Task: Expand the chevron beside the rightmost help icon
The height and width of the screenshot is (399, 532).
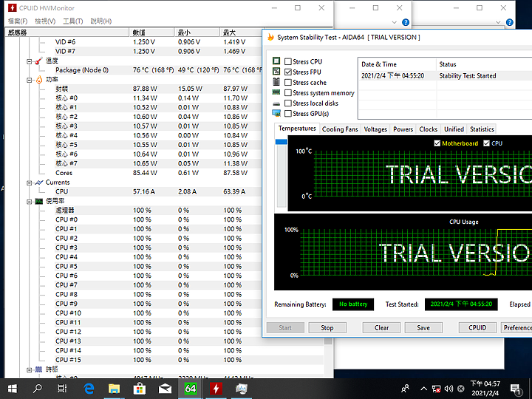Action: tap(498, 22)
